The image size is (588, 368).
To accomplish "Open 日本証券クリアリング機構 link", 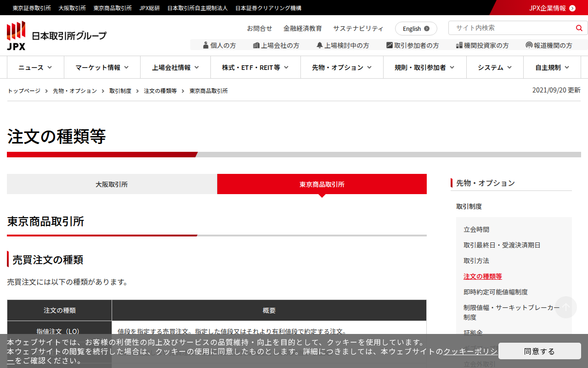I will [268, 8].
